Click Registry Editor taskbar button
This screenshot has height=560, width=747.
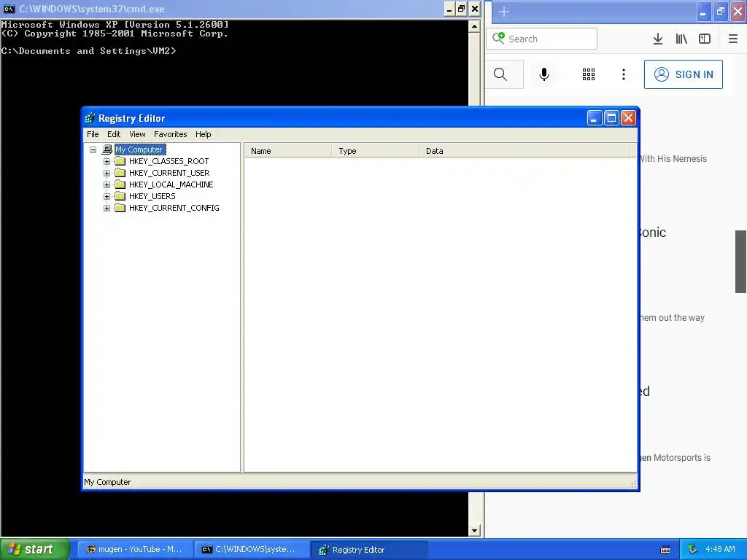pos(368,550)
